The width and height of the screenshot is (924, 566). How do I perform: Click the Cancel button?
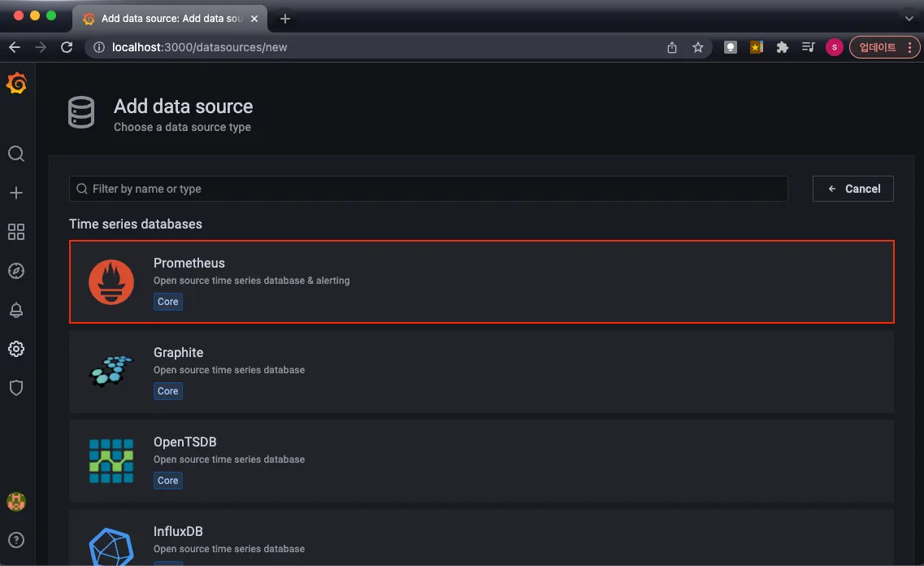pos(852,189)
